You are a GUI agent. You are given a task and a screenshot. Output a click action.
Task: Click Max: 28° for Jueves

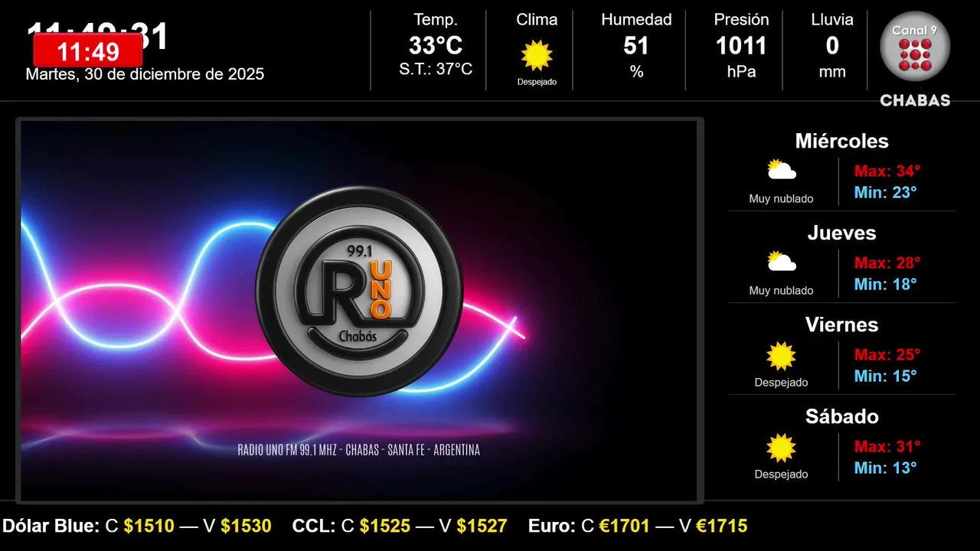tap(887, 262)
